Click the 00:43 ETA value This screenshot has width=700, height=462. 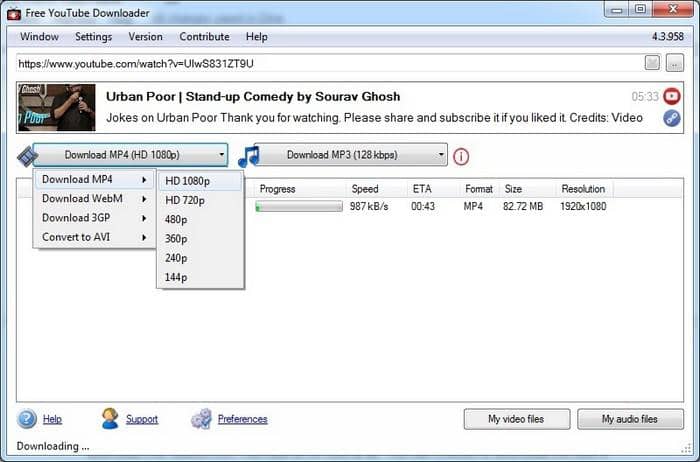(x=423, y=207)
